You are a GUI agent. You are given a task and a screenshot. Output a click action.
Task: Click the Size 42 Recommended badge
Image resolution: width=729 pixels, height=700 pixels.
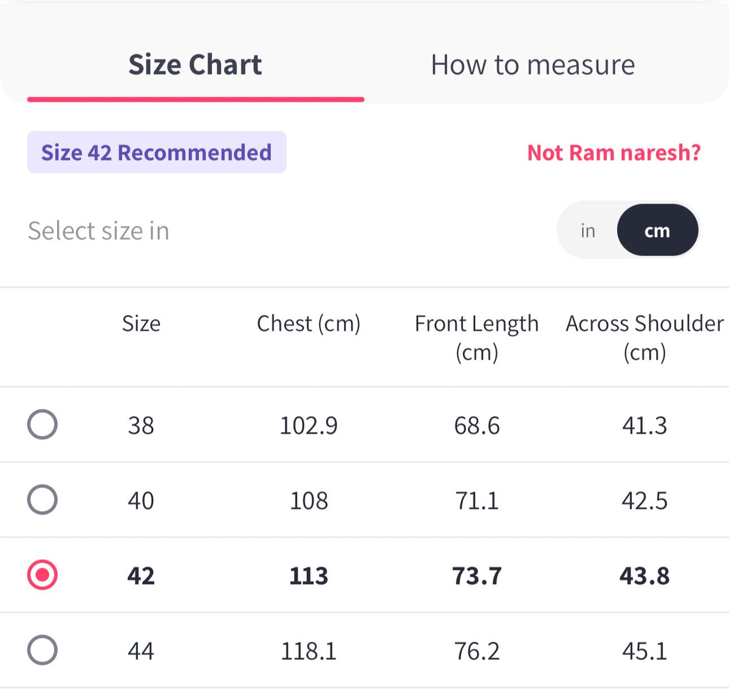[x=157, y=152]
